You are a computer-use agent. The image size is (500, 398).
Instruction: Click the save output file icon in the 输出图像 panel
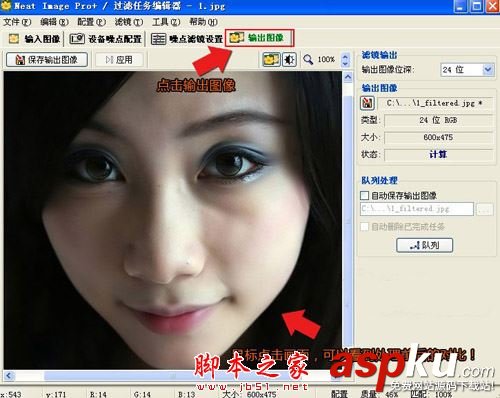(x=367, y=103)
